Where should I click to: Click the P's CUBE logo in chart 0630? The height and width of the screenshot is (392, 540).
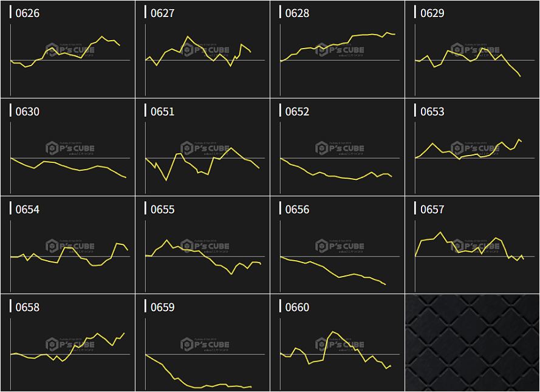70,148
